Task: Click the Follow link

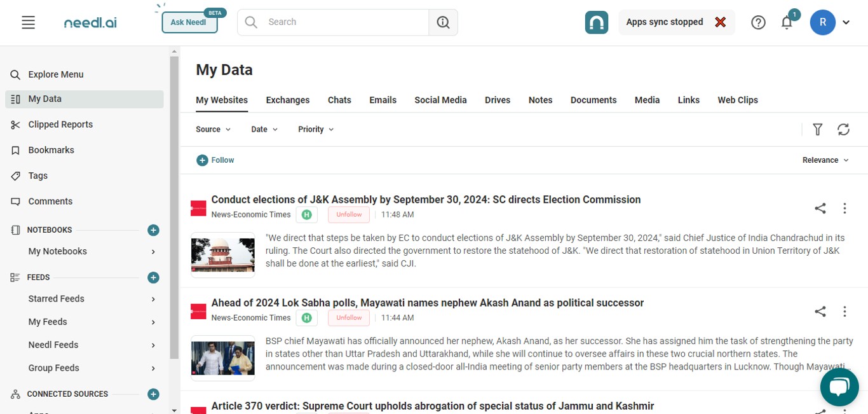Action: coord(215,160)
